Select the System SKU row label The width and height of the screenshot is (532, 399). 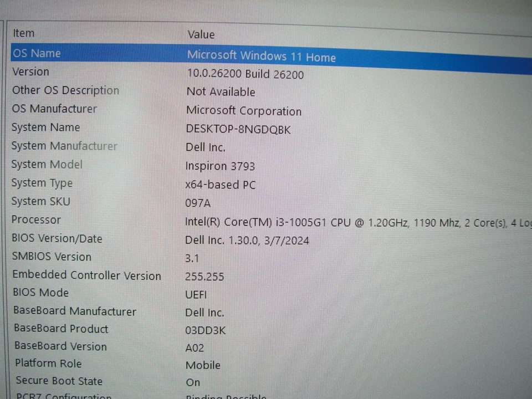tap(40, 201)
